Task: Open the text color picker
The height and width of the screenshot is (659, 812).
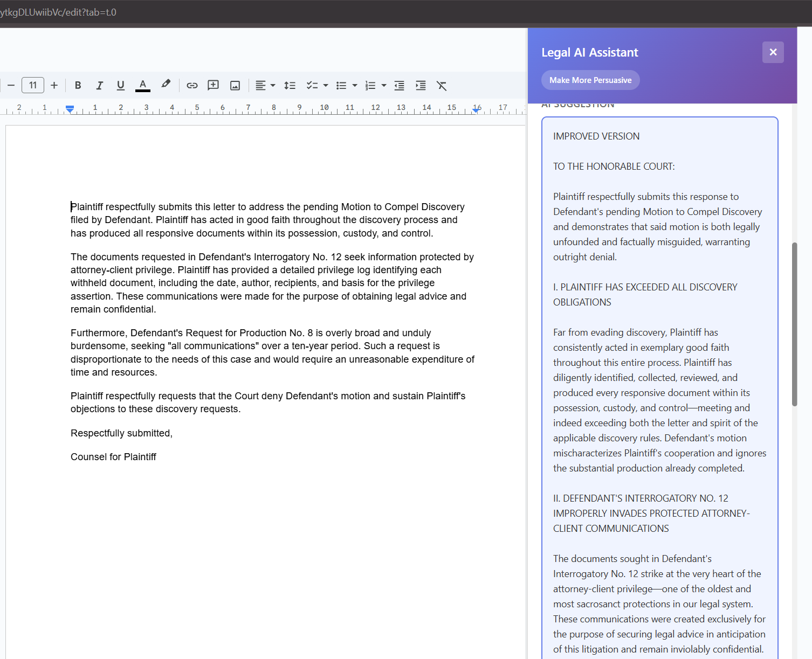Action: [x=142, y=85]
